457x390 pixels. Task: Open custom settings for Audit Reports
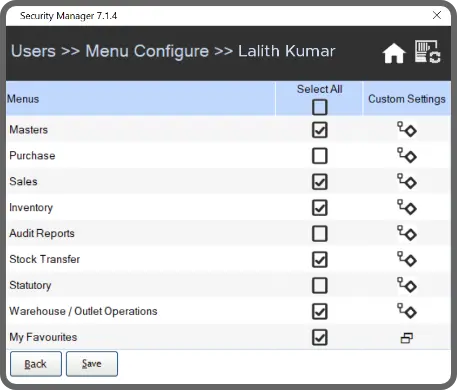point(407,233)
